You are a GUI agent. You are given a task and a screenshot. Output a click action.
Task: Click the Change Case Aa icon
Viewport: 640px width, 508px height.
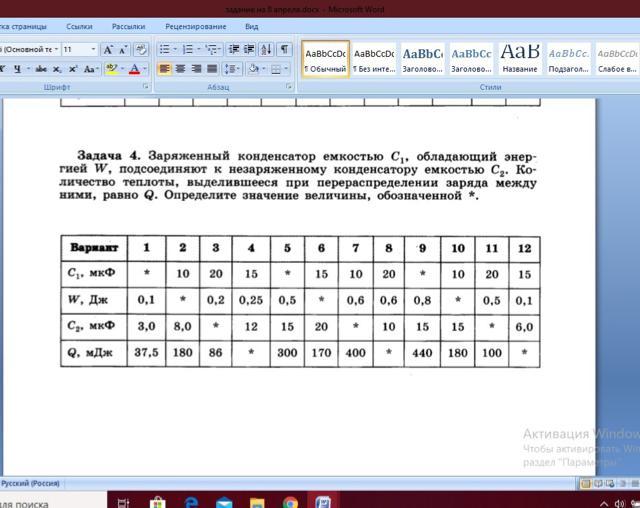click(89, 69)
